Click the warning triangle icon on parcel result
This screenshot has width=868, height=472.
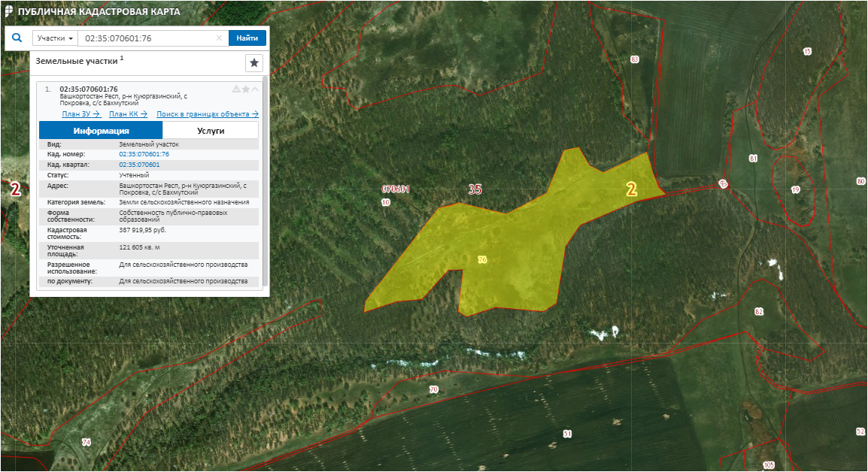point(236,89)
